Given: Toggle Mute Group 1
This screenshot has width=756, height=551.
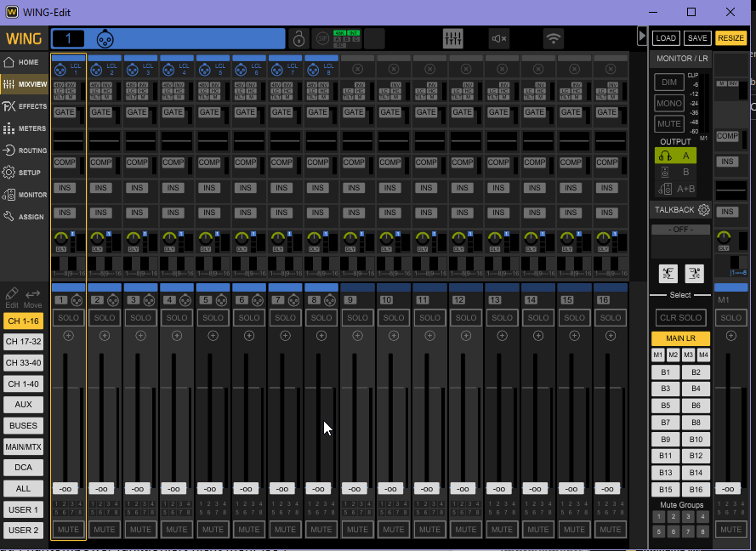Looking at the screenshot, I should pyautogui.click(x=658, y=517).
